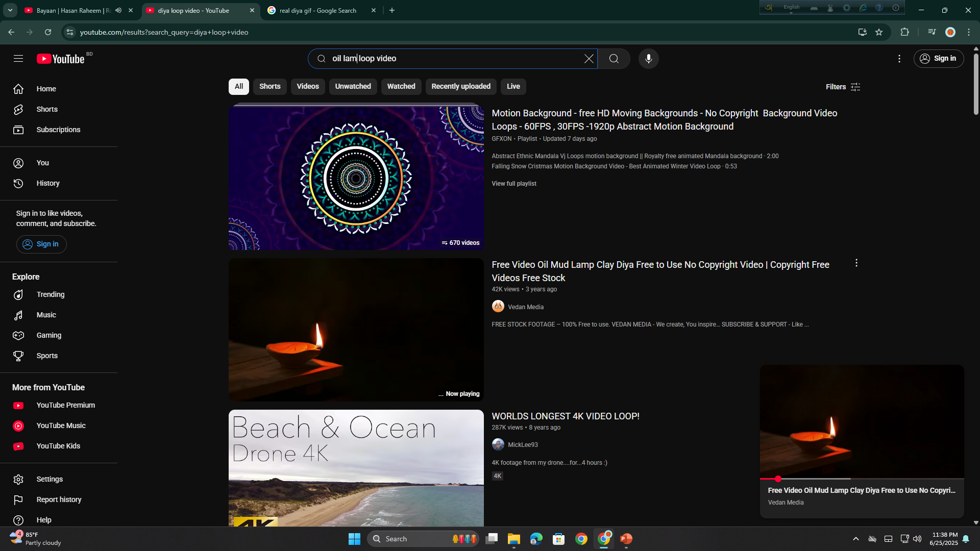Start voice search with microphone icon
This screenshot has width=980, height=551.
coord(648,59)
